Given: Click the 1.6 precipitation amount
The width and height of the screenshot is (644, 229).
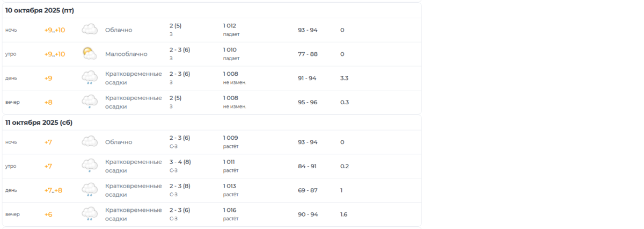Looking at the screenshot, I should 343,214.
